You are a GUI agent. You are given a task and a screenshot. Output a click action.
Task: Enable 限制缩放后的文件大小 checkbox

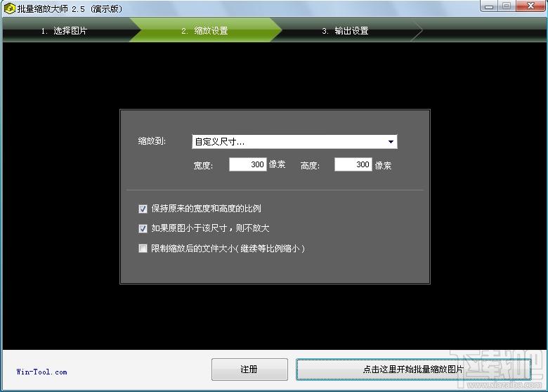click(x=143, y=249)
